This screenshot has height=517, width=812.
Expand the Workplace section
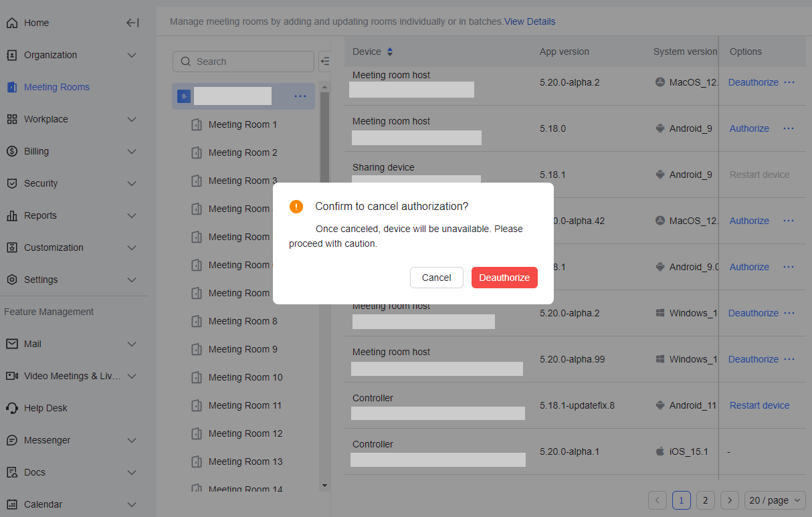click(74, 119)
